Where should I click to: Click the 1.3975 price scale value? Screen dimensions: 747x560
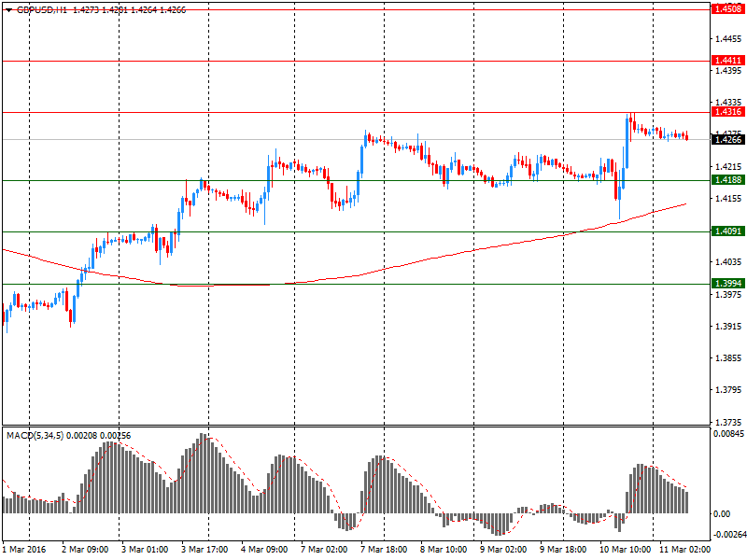tap(729, 295)
